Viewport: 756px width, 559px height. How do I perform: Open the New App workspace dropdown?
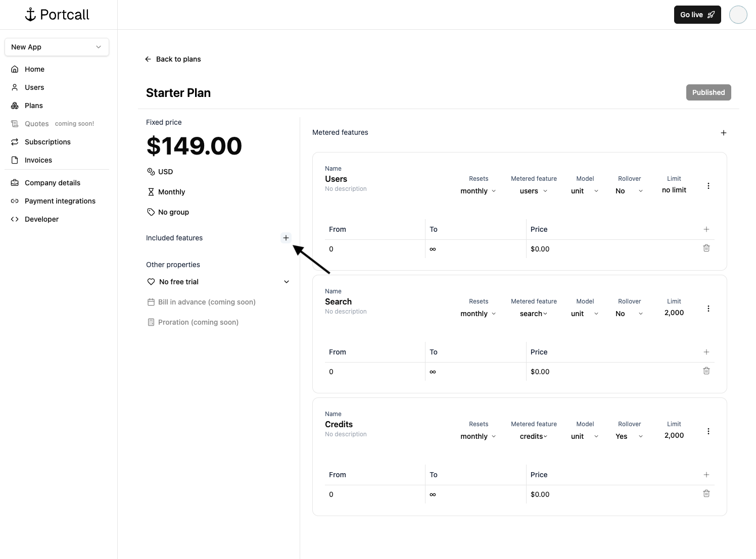coord(57,46)
